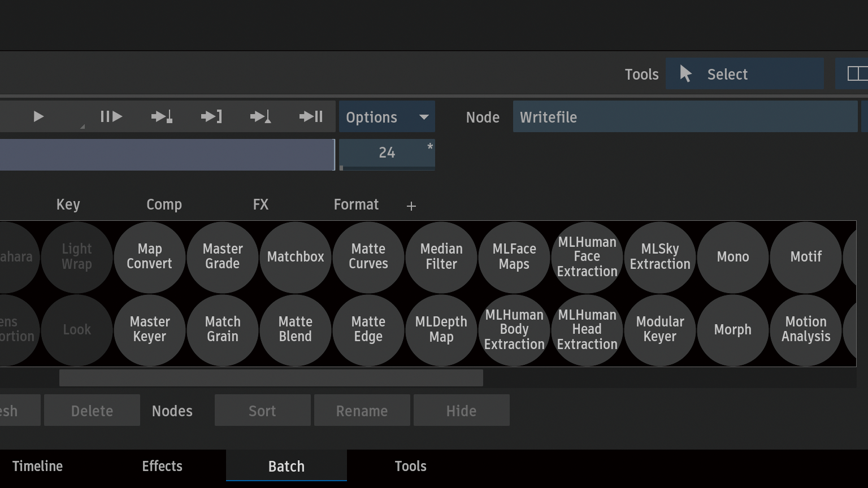Click the Play button in transport controls

(x=38, y=117)
